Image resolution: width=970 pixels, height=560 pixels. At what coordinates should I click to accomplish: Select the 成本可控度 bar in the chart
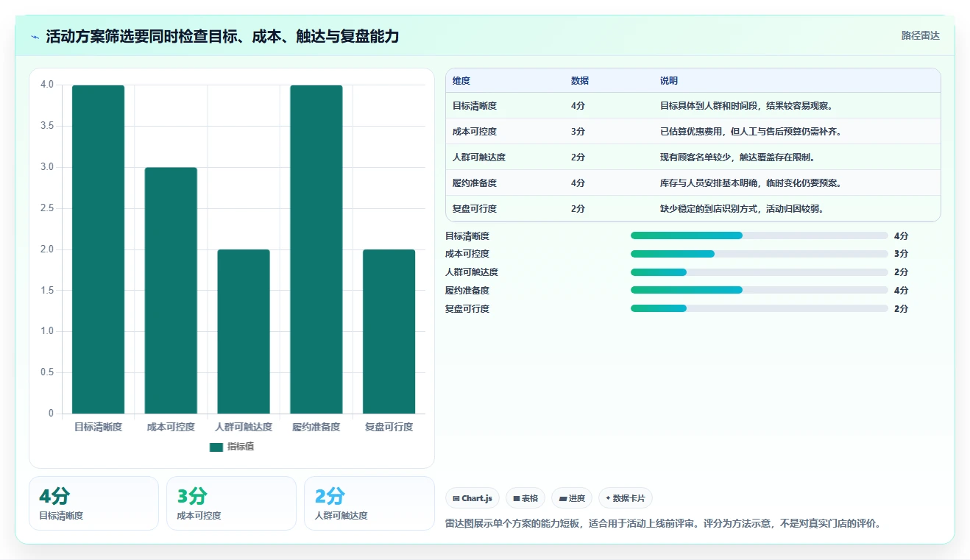click(171, 291)
